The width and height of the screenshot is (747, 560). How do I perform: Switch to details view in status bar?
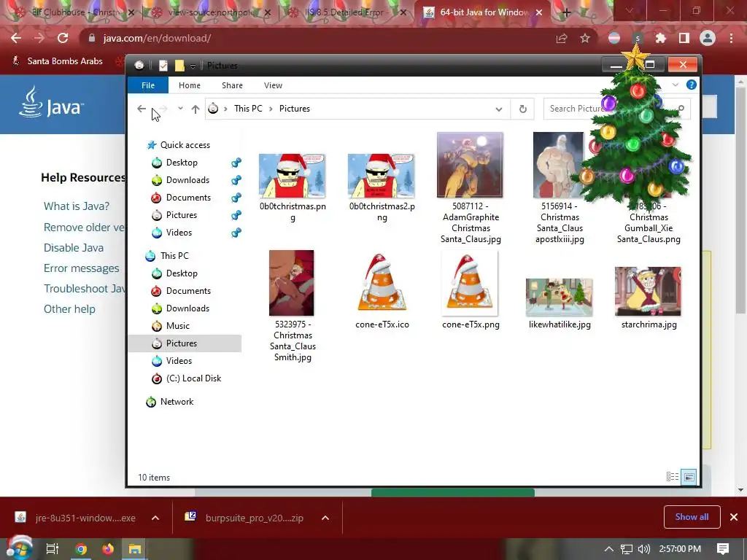coord(672,477)
